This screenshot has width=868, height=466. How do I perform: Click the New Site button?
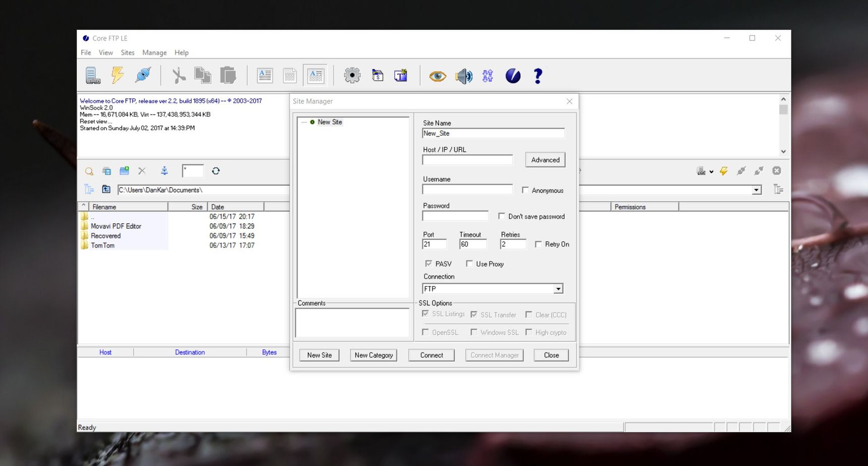(319, 355)
